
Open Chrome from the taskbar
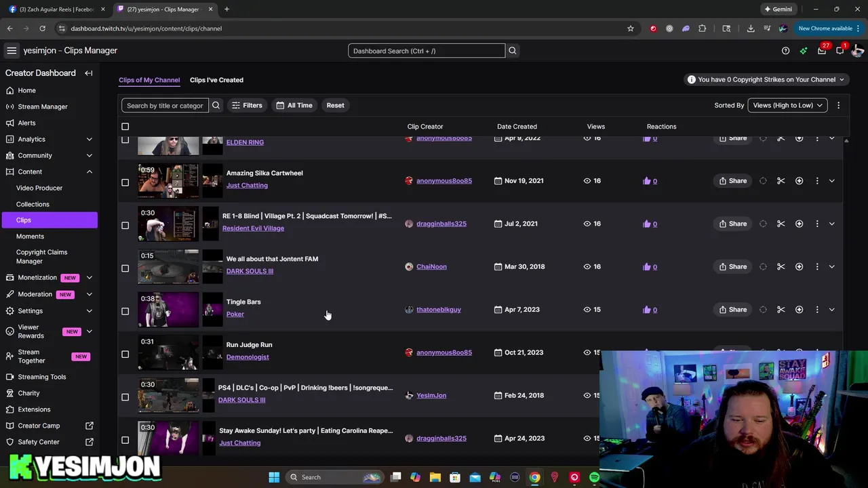point(534,477)
